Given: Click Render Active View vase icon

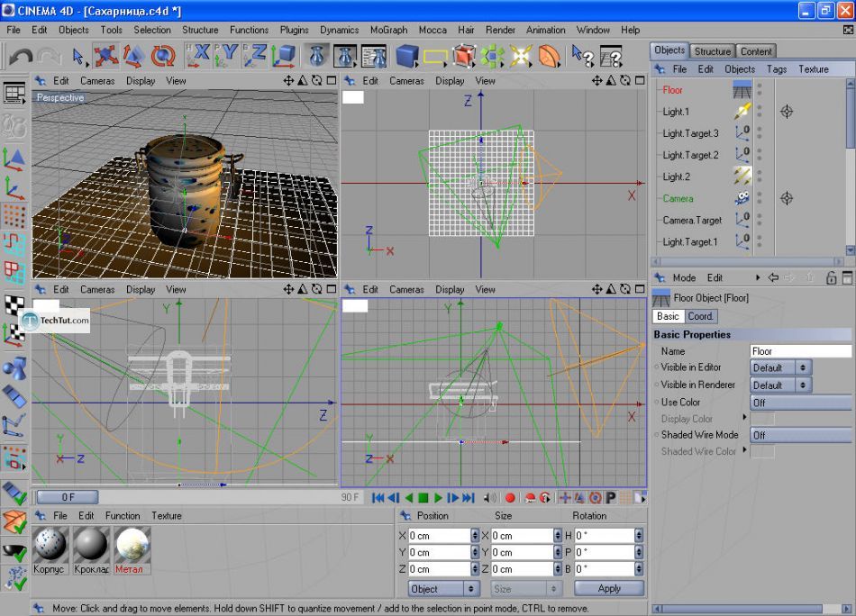Looking at the screenshot, I should [316, 56].
